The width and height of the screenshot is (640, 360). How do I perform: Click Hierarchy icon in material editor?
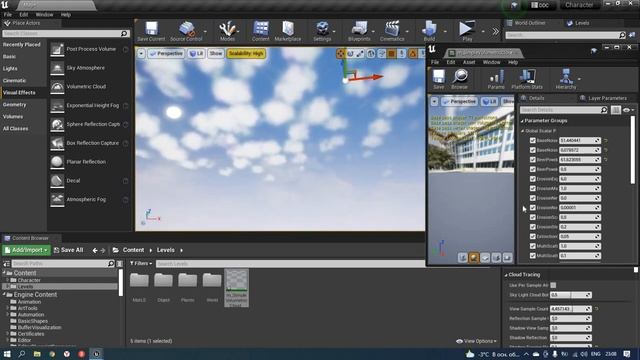(x=566, y=79)
